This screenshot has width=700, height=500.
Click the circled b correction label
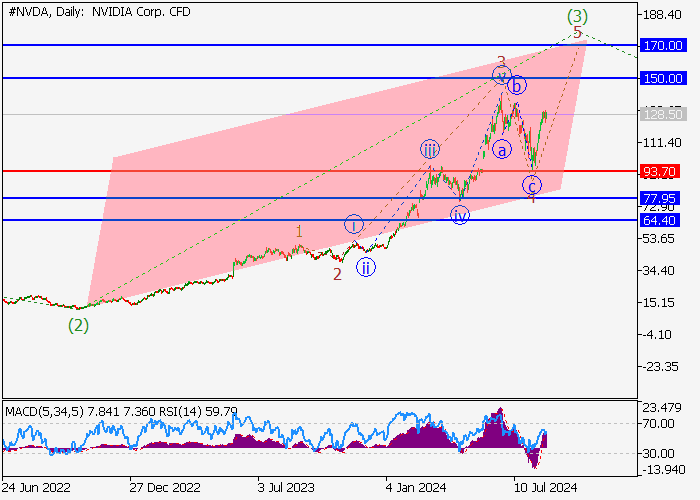click(x=517, y=85)
